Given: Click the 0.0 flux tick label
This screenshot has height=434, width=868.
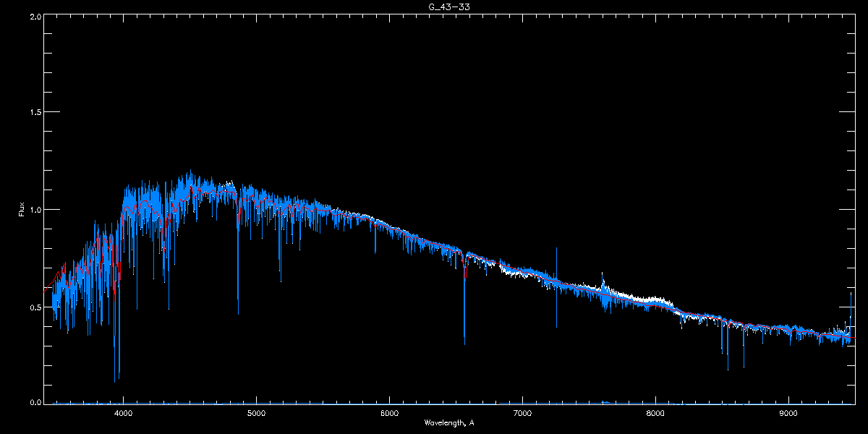Looking at the screenshot, I should 35,401.
